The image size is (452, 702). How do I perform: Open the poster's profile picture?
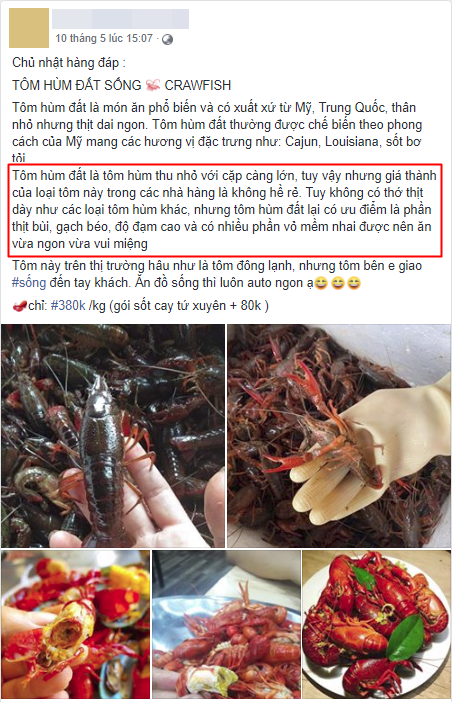[29, 28]
